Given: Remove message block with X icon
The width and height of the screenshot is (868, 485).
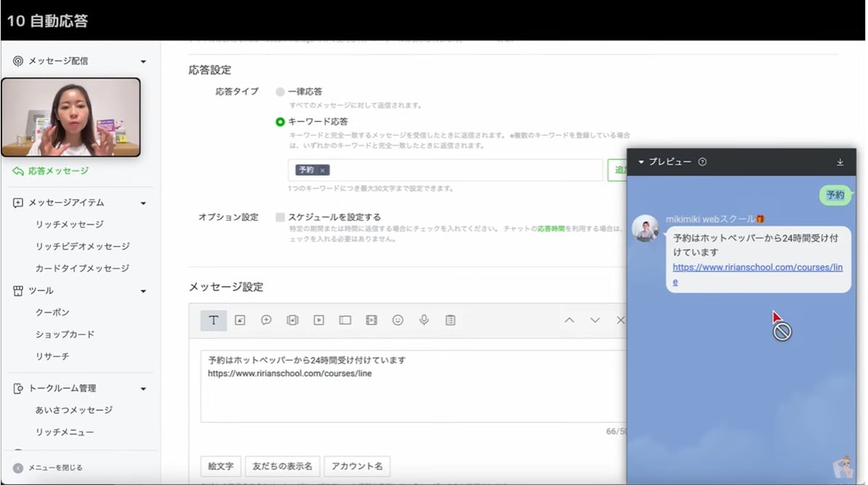Looking at the screenshot, I should click(620, 320).
